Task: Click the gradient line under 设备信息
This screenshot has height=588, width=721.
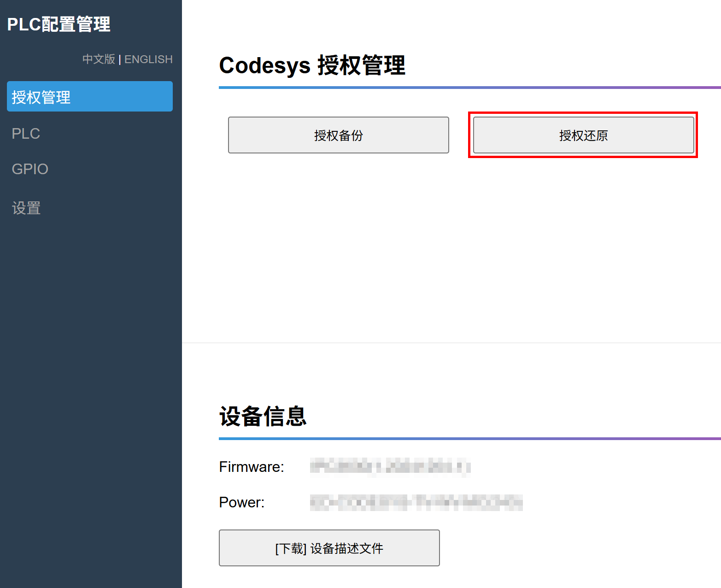Action: click(469, 439)
